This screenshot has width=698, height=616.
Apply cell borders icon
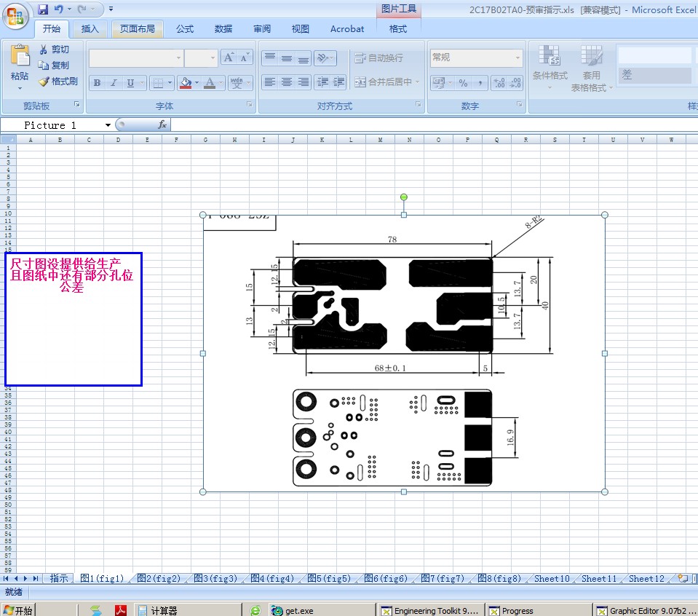[158, 83]
